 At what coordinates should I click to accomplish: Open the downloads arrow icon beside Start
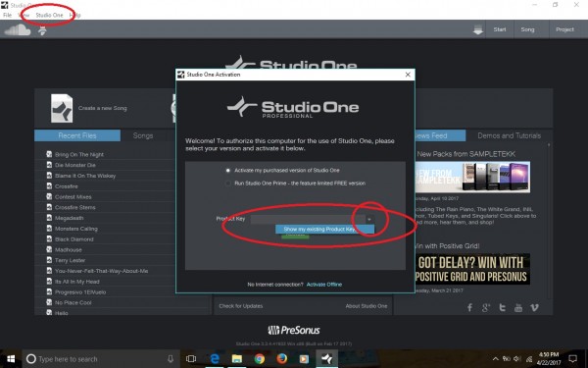coord(478,29)
